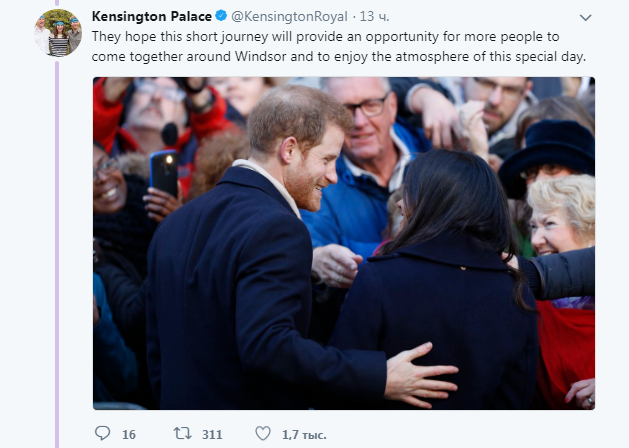Retweet this Kensington Palace tweet
Image resolution: width=629 pixels, height=448 pixels.
point(183,434)
